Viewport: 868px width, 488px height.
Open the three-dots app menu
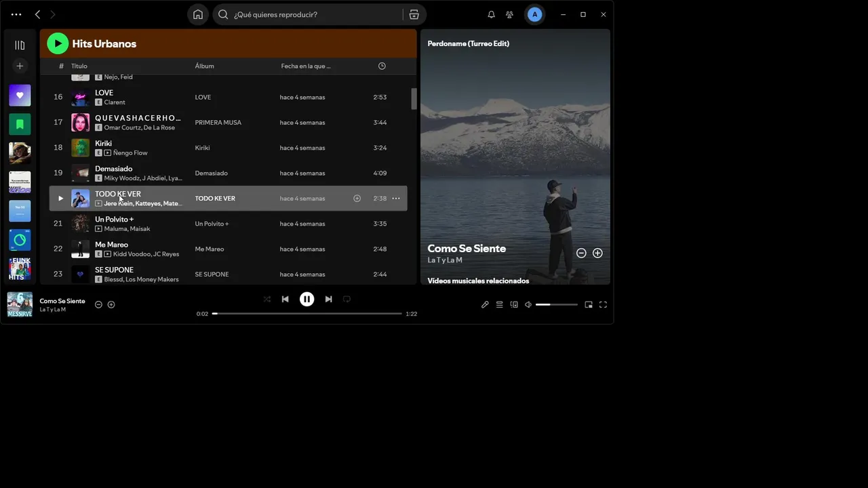coord(16,14)
